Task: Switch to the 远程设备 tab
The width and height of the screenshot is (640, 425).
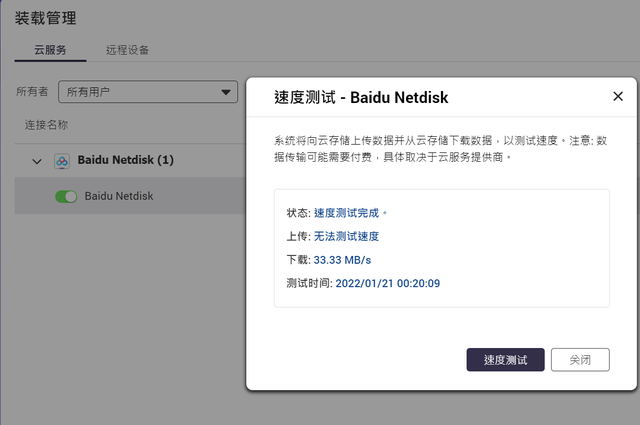Action: point(127,50)
